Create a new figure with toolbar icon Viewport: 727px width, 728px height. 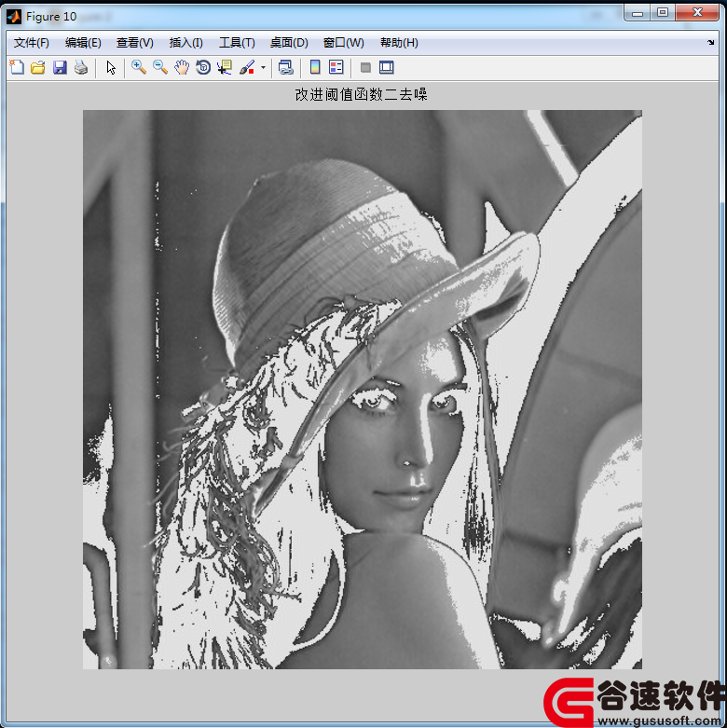(x=17, y=67)
